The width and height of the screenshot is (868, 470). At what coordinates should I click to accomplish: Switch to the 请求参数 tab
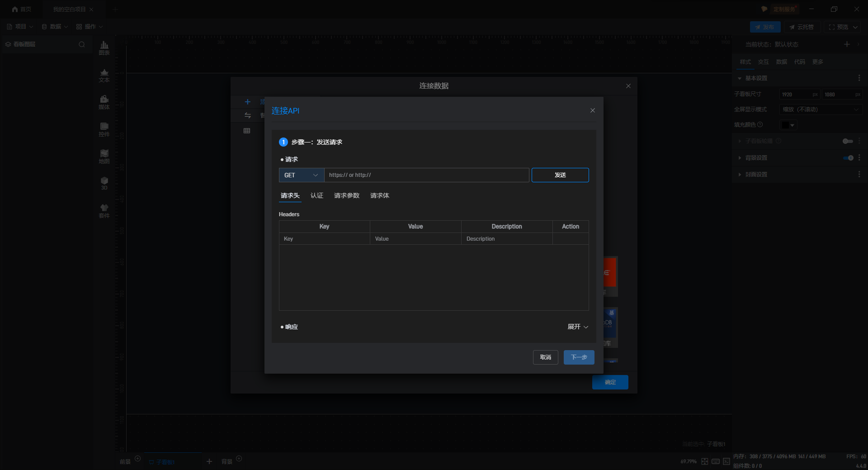(x=346, y=195)
